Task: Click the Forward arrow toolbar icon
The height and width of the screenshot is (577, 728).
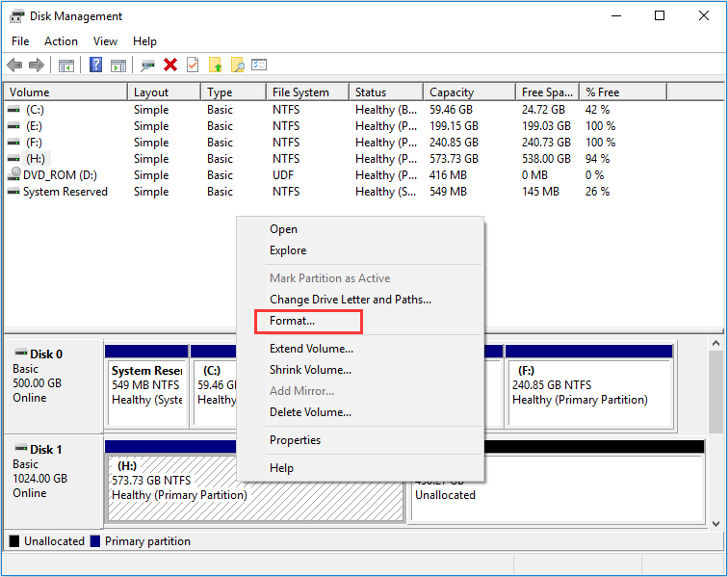Action: point(37,66)
